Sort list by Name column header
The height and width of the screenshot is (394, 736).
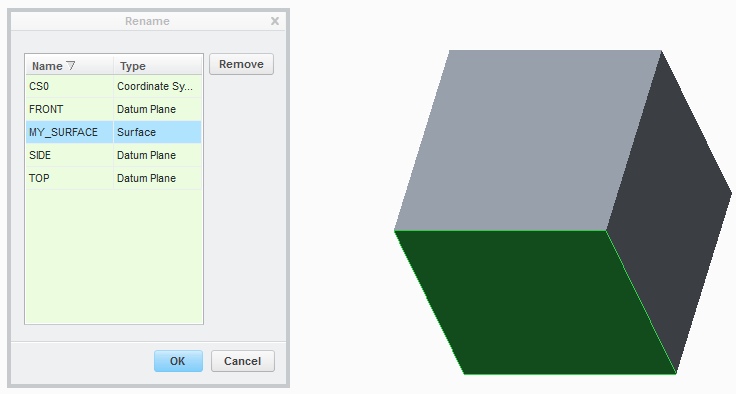pos(69,66)
